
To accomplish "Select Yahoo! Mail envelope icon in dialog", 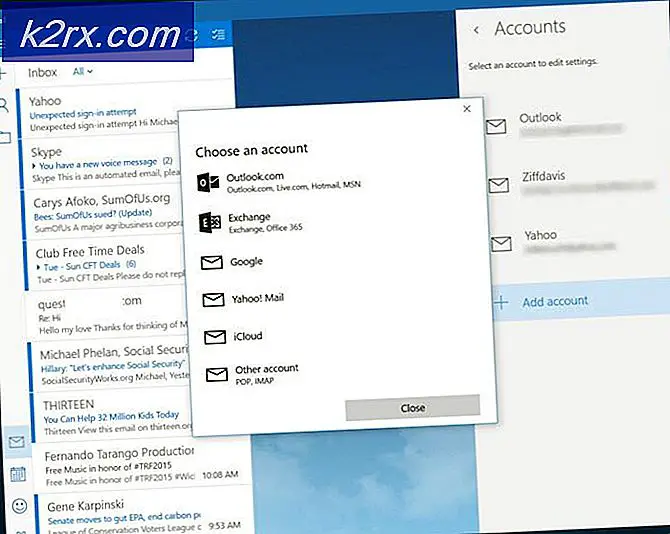I will coord(213,300).
